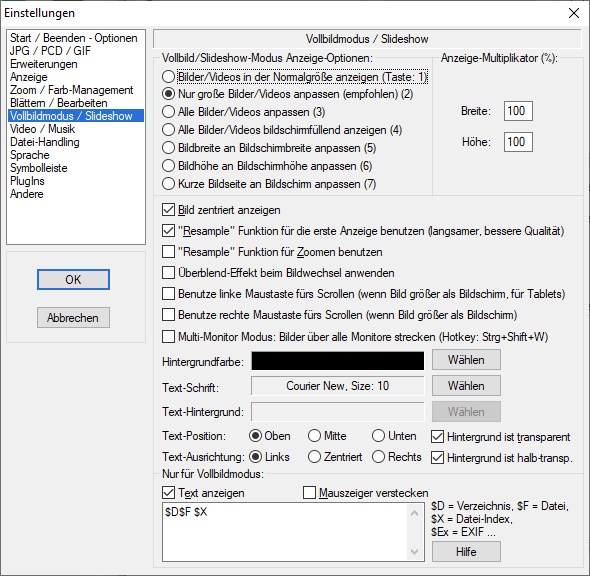Close the Einstellungen dialog
Viewport: 590px width, 576px height.
[x=574, y=13]
